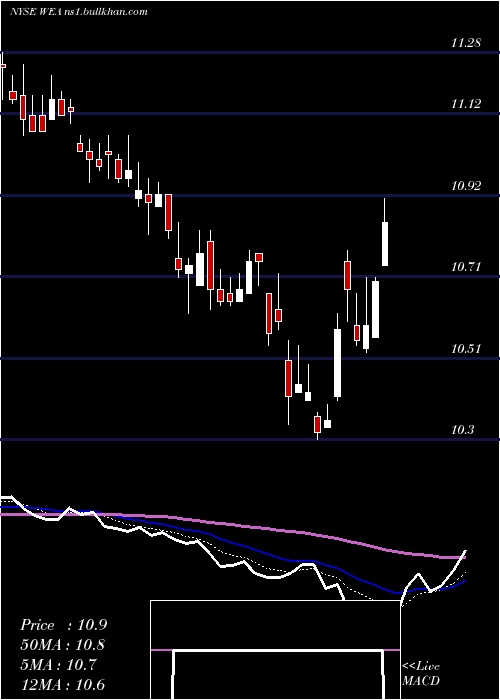Select the 11.12 price level label
500x700 pixels.
coord(466,104)
